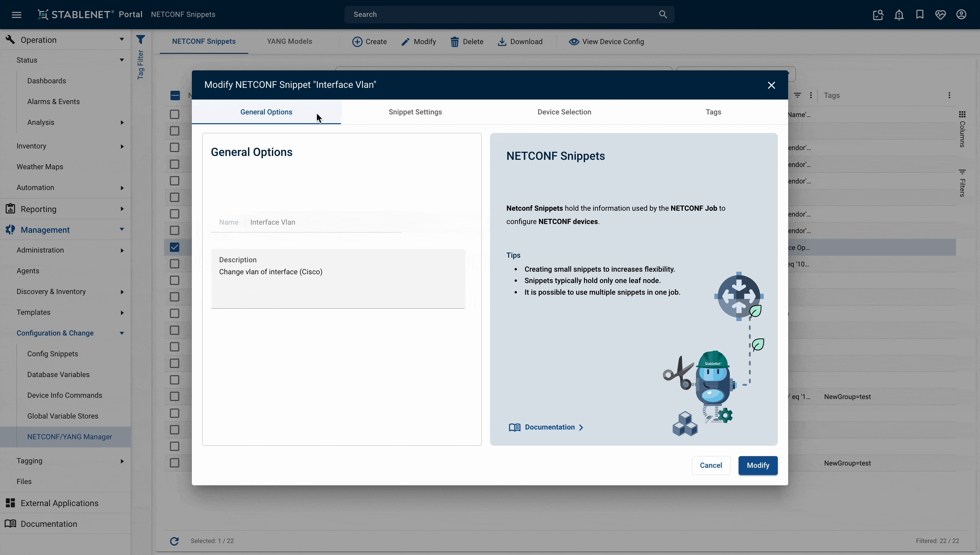This screenshot has width=980, height=555.
Task: Expand the Tagging submenu arrow
Action: point(122,461)
